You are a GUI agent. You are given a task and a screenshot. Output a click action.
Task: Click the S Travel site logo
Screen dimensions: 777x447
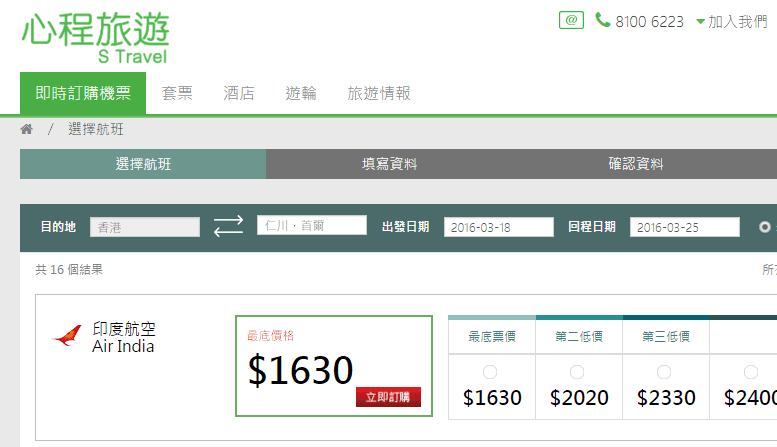click(95, 37)
